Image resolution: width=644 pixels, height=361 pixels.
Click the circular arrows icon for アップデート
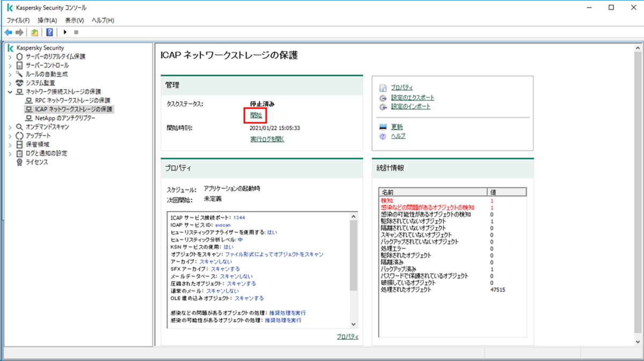click(20, 135)
